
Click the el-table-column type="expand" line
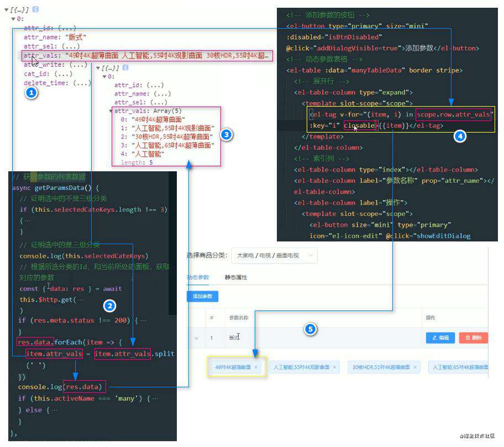[353, 92]
